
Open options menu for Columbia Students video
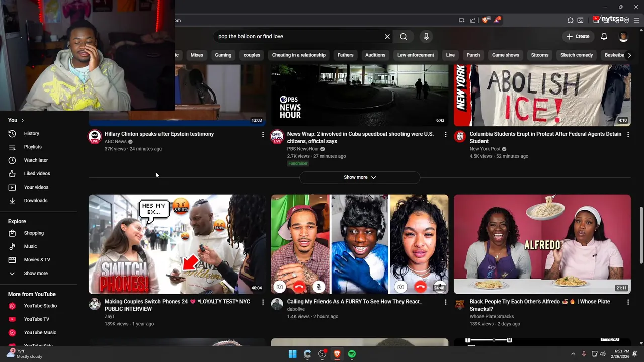tap(628, 134)
